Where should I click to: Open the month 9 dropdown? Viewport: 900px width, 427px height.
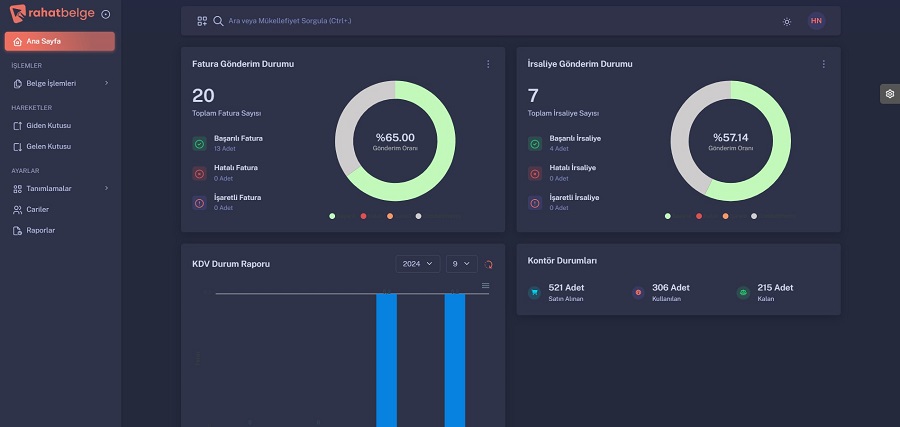461,263
